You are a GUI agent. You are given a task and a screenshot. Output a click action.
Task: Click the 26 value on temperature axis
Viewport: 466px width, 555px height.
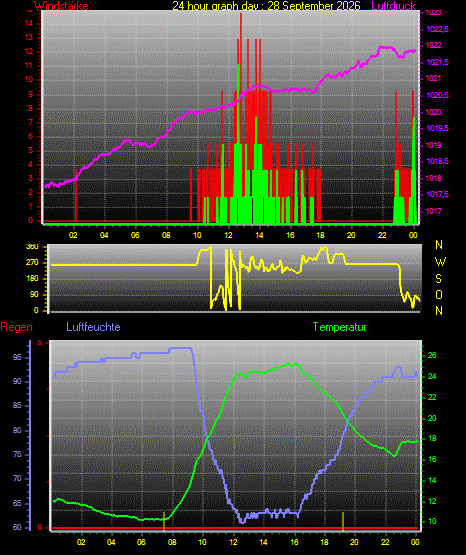[x=432, y=355]
